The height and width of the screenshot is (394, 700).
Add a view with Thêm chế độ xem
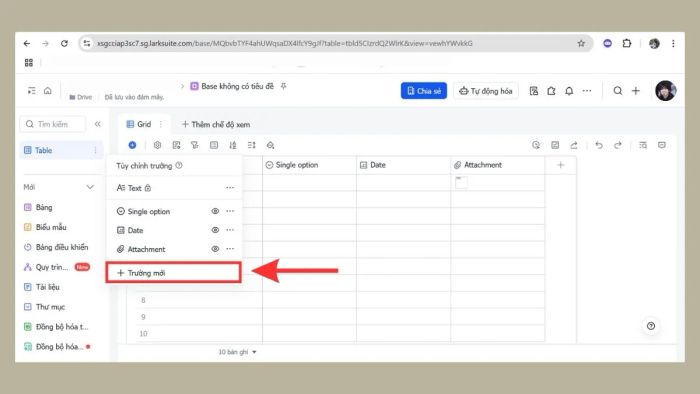point(216,124)
